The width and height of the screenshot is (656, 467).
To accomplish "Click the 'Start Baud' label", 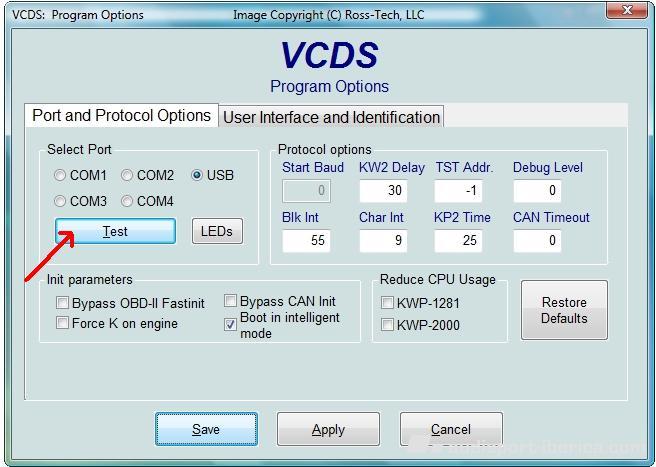I will tap(313, 167).
